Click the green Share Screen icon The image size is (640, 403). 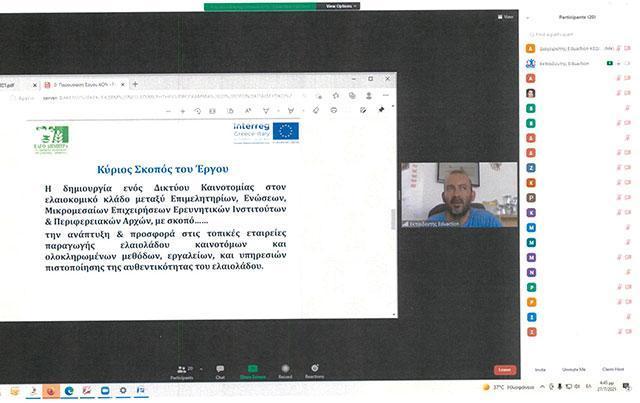(x=252, y=368)
